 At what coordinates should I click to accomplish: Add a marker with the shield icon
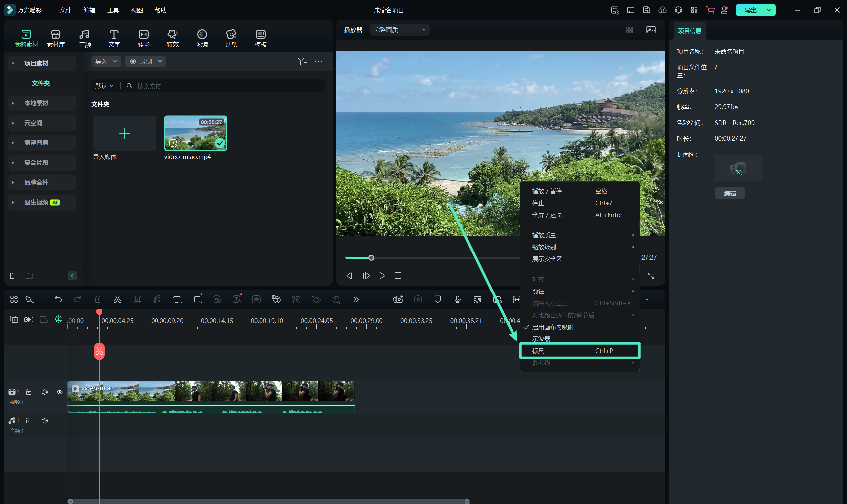pos(437,299)
